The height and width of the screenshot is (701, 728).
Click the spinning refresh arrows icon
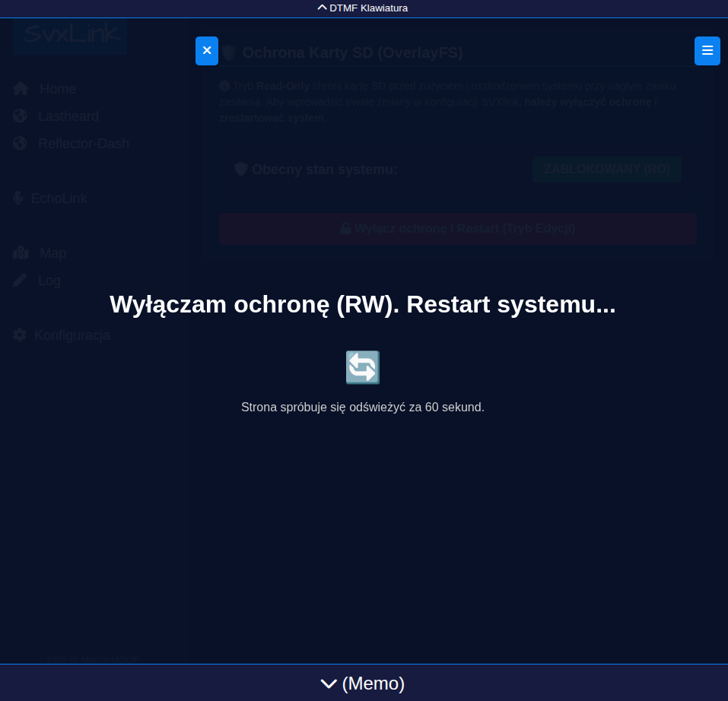tap(363, 367)
